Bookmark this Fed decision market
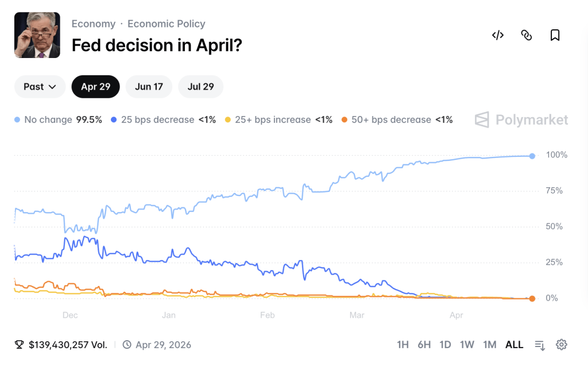 coord(555,36)
